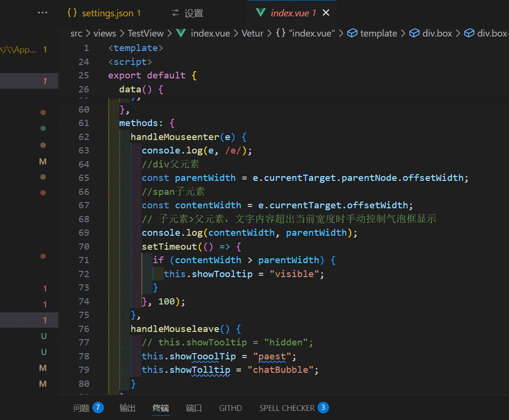Select index.vue file breadcrumb
The width and height of the screenshot is (509, 420).
210,33
